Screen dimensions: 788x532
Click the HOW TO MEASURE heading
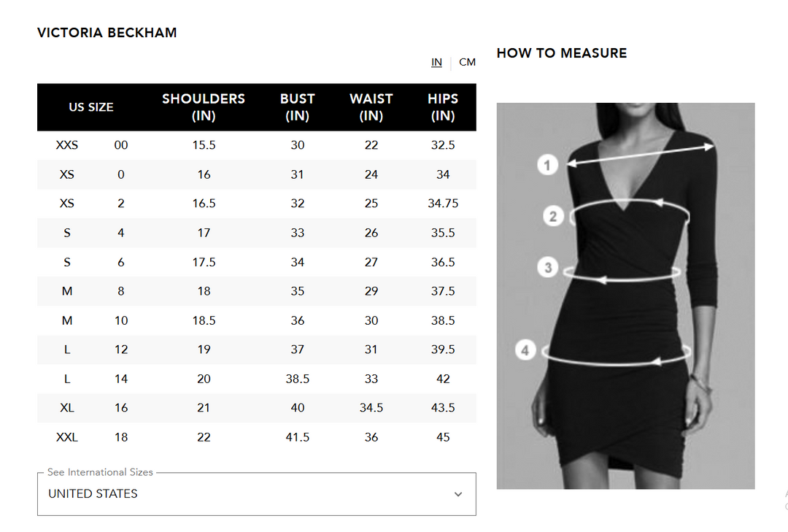click(x=562, y=53)
